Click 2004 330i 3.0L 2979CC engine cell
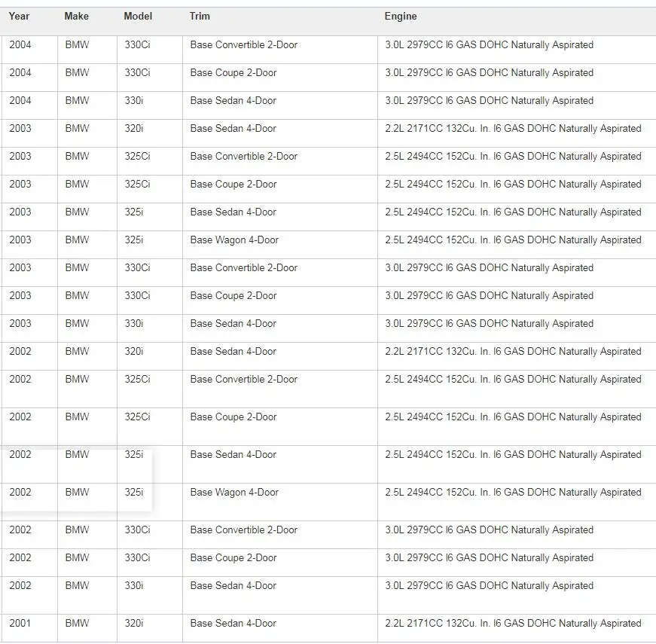The height and width of the screenshot is (644, 656). pos(517,105)
